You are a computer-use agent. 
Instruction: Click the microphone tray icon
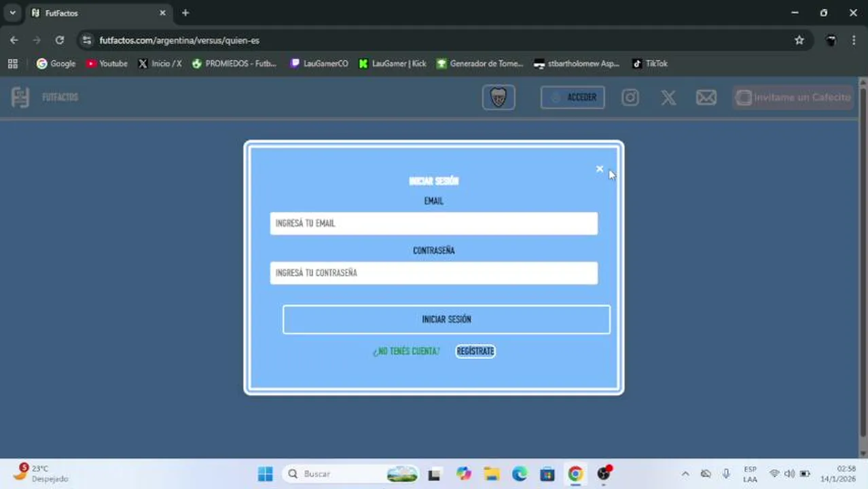[726, 473]
